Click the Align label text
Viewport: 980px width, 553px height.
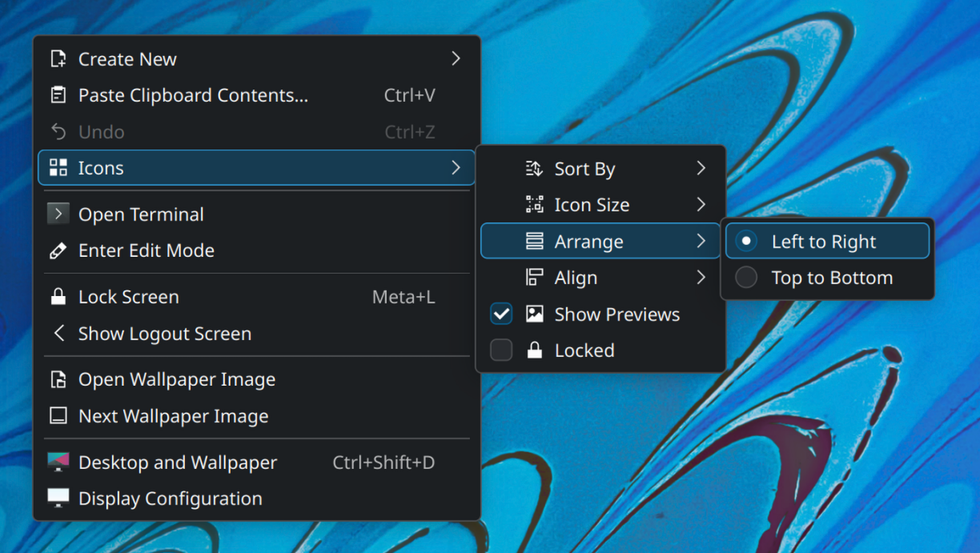(x=576, y=279)
